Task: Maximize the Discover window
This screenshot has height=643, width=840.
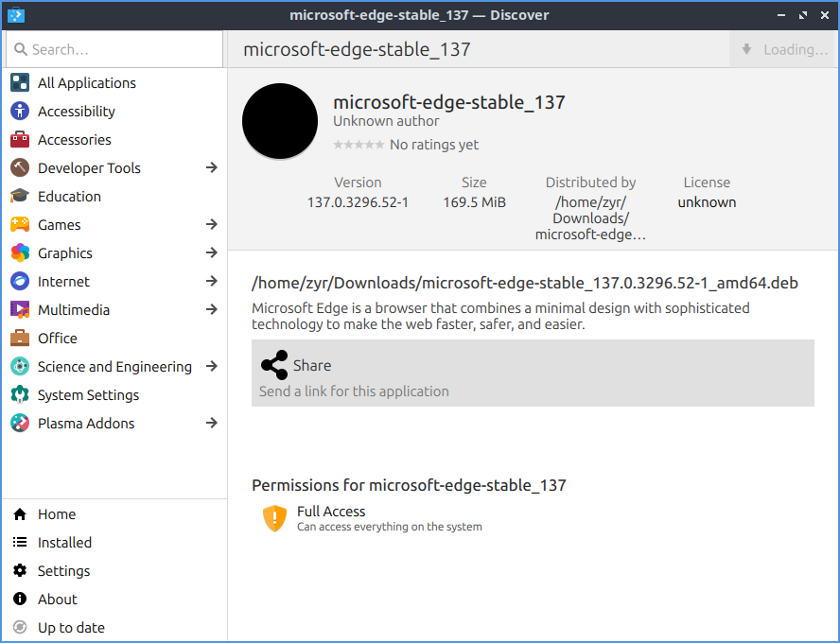Action: pos(802,15)
